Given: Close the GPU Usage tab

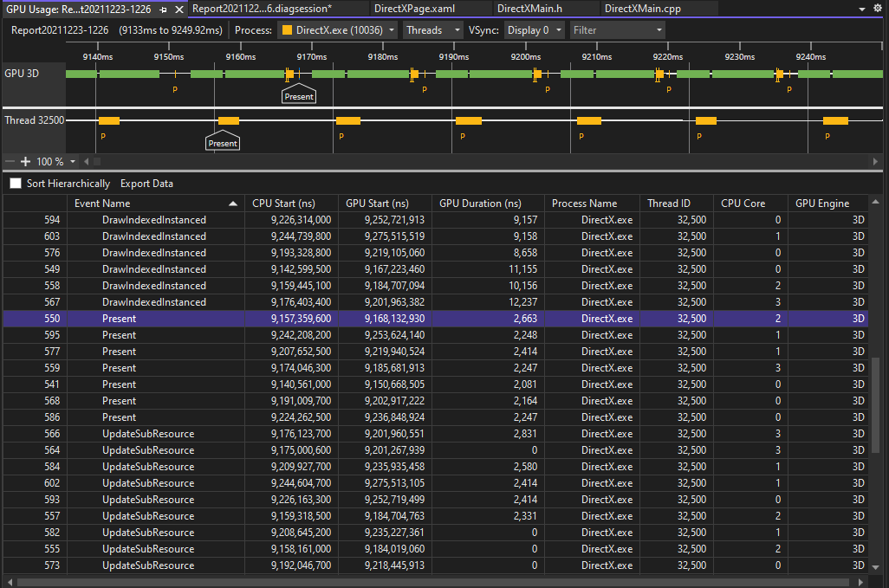Looking at the screenshot, I should [178, 9].
